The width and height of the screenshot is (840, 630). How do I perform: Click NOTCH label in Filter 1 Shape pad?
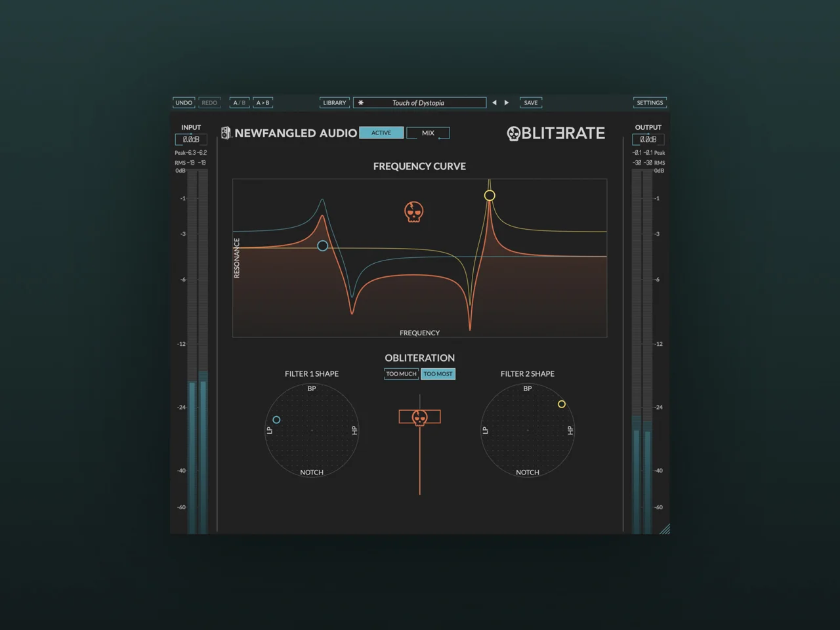(x=312, y=472)
